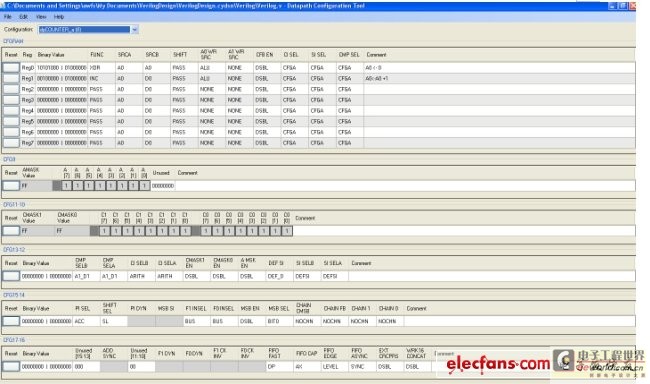This screenshot has width=650, height=384.
Task: Toggle CMASK1 bit C1[7]
Action: 104,231
